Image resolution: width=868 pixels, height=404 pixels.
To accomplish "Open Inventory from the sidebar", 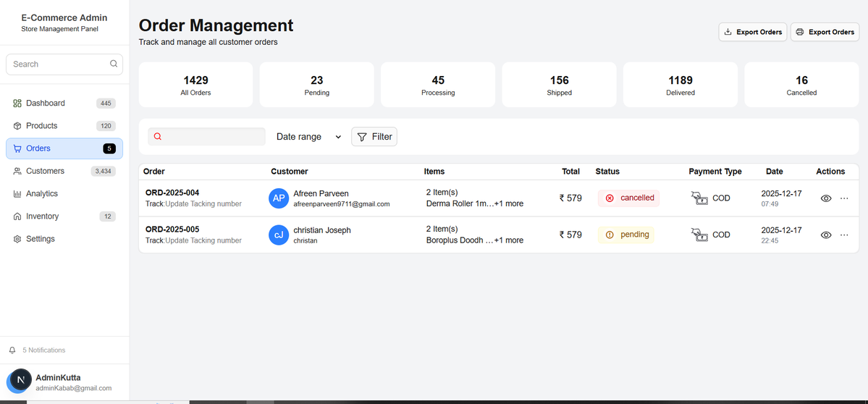I will [x=64, y=216].
